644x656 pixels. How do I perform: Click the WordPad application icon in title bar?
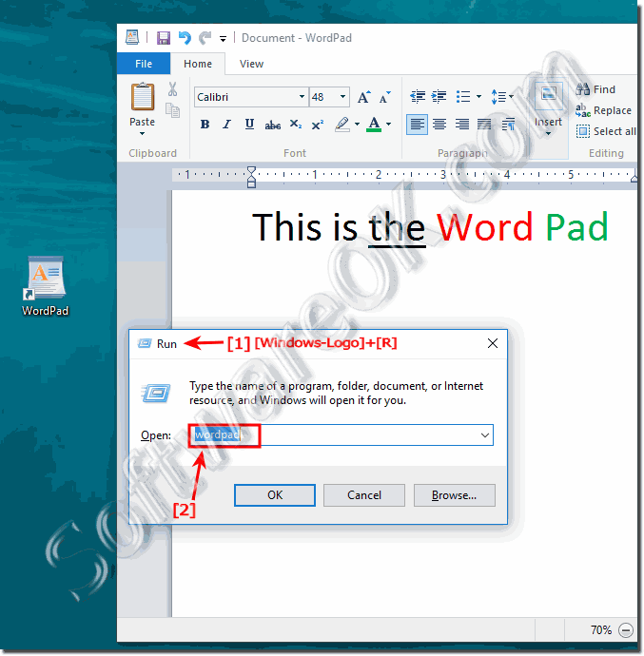[x=132, y=37]
